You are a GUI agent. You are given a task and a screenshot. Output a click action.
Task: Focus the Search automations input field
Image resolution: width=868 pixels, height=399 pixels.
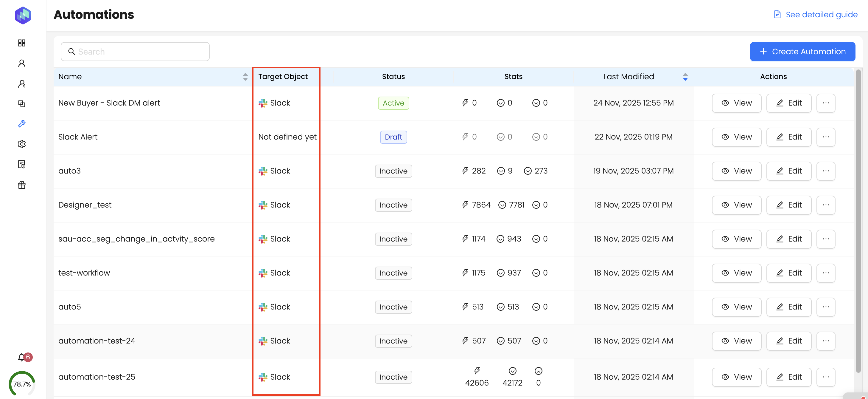click(x=135, y=52)
